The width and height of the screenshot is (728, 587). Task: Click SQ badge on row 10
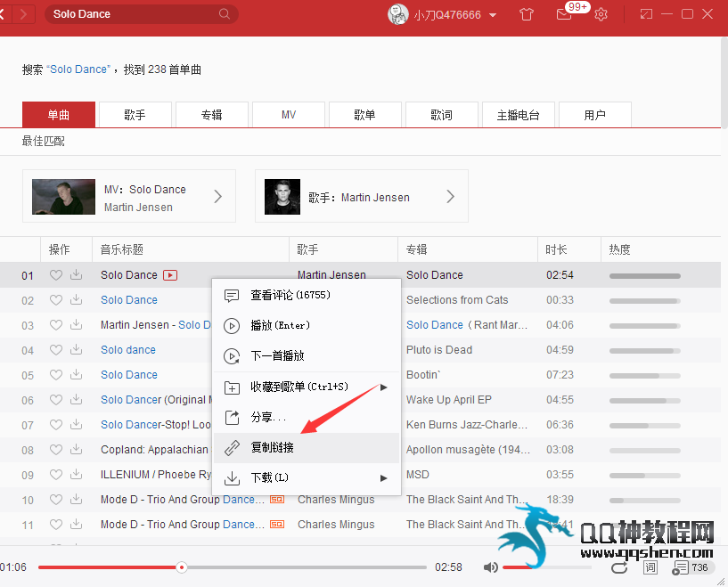coord(277,500)
